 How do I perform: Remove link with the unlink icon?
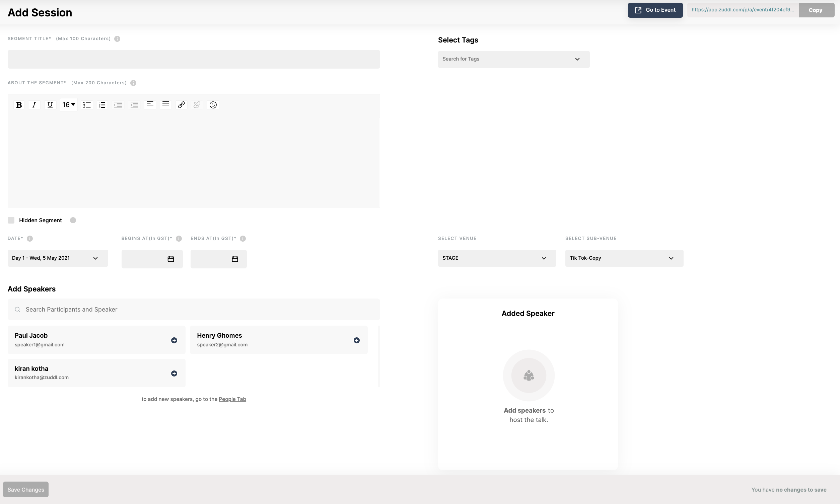click(x=197, y=105)
